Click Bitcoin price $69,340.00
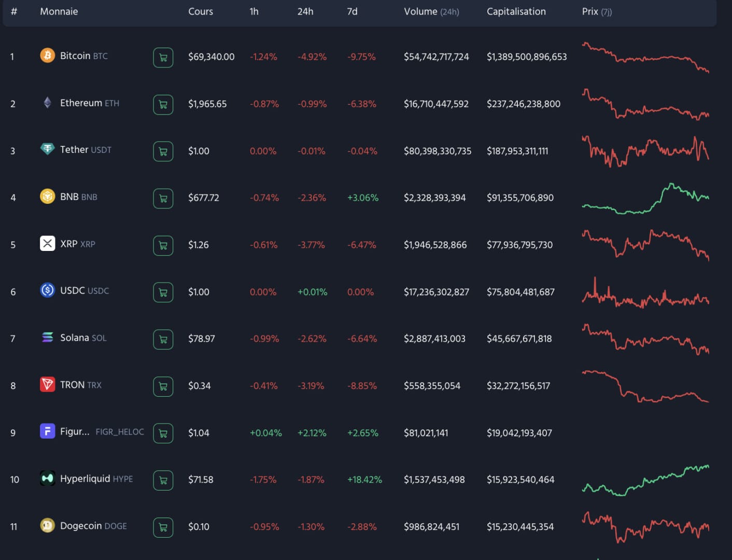The image size is (732, 560). tap(212, 57)
